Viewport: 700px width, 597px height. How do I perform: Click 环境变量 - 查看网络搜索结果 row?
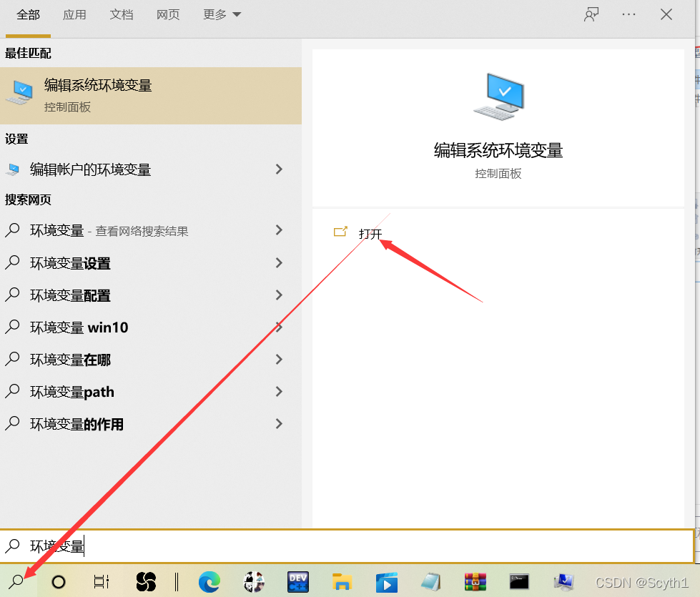coord(151,230)
